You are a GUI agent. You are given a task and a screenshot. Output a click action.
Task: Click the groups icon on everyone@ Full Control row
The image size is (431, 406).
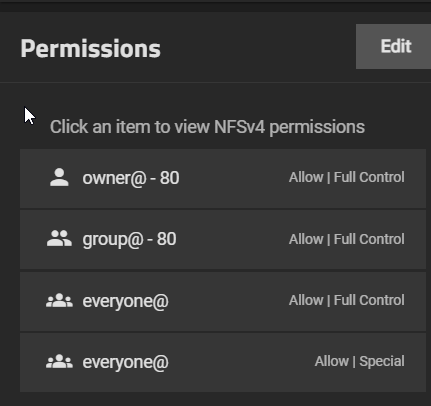(x=59, y=300)
